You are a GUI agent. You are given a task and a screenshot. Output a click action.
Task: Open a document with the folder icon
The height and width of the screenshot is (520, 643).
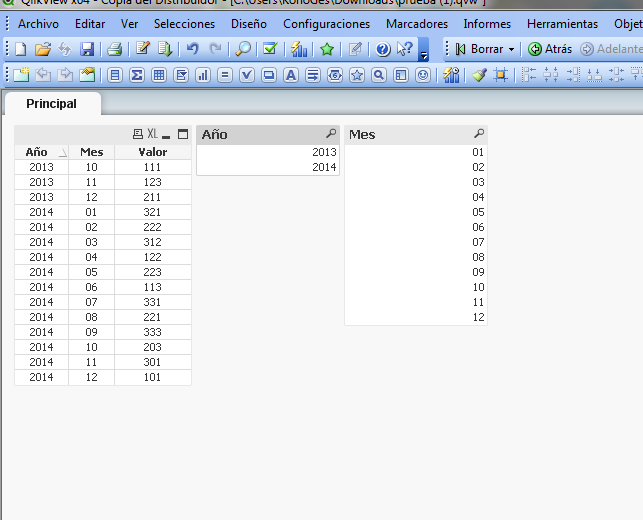click(43, 49)
